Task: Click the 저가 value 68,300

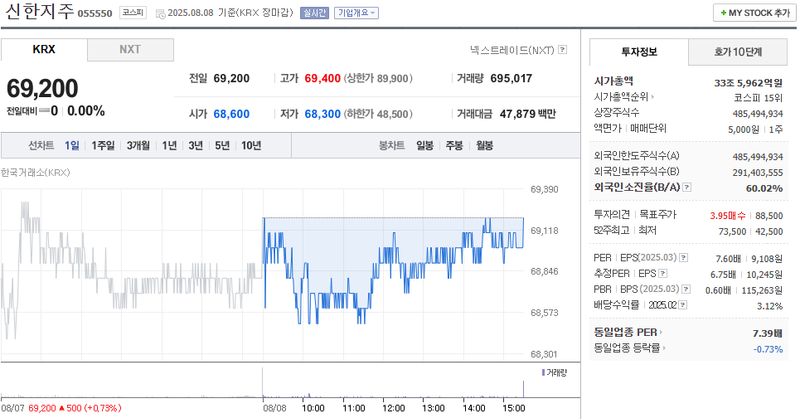Action: coord(322,114)
